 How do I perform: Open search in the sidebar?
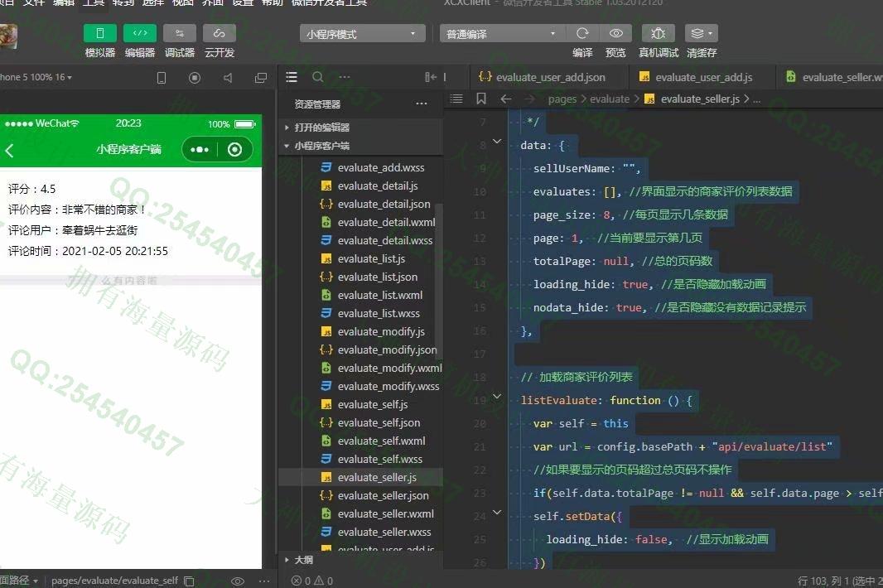coord(317,77)
